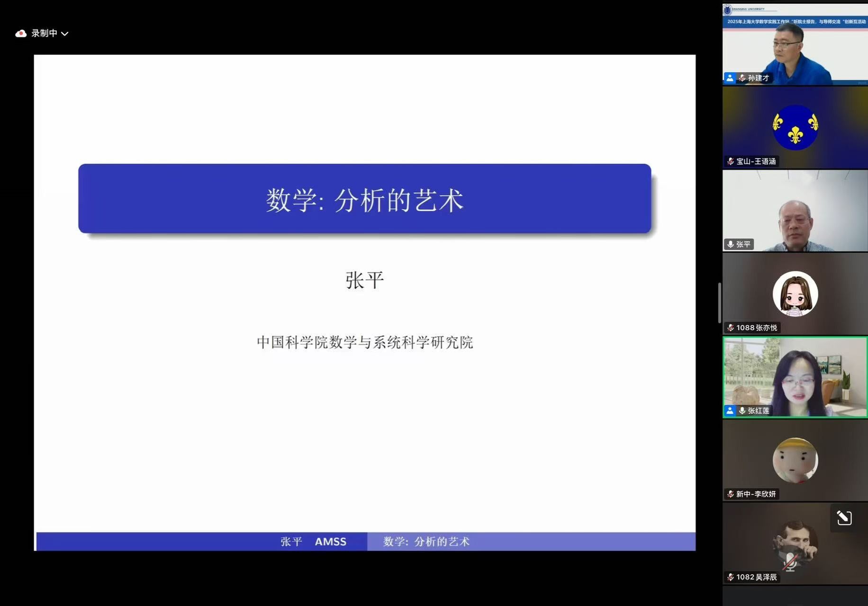The width and height of the screenshot is (868, 606).
Task: Click the microphone icon beside 张平
Action: point(730,244)
